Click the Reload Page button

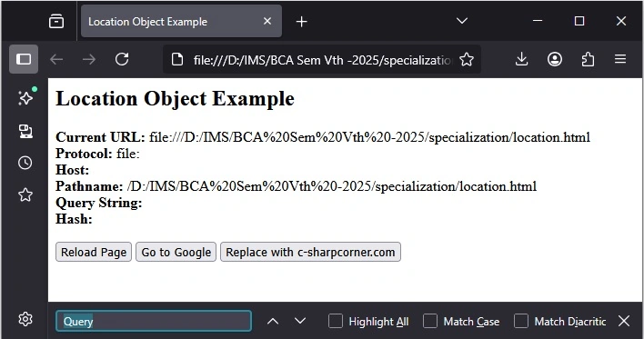tap(94, 252)
